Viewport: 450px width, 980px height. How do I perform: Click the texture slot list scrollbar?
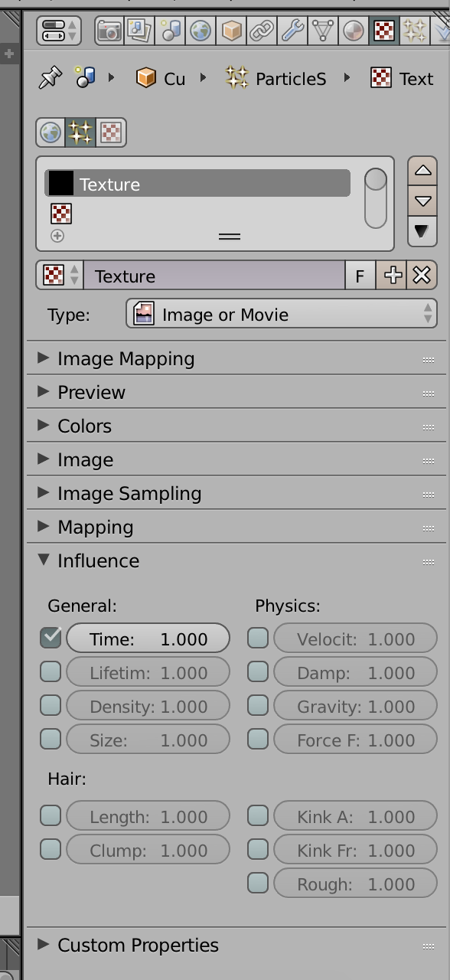(x=376, y=198)
